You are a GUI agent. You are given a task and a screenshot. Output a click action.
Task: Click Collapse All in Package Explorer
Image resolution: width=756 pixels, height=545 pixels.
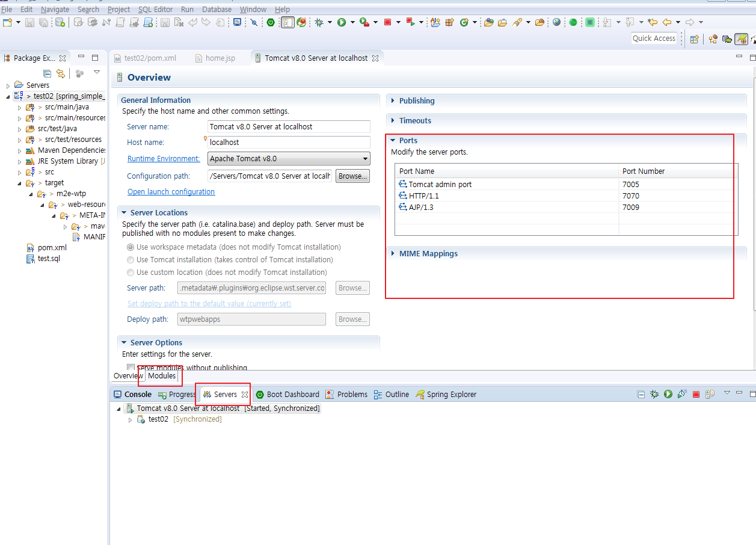(47, 73)
